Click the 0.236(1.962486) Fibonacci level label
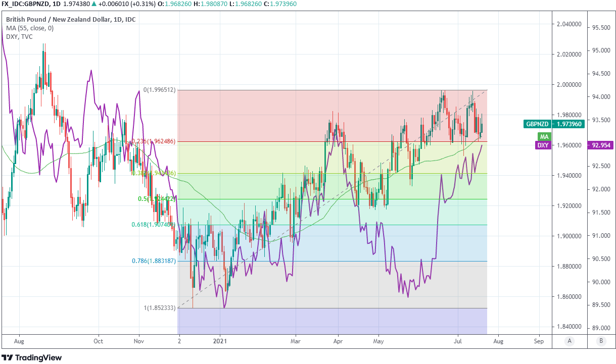Screen dimensions: 616x364 point(153,141)
